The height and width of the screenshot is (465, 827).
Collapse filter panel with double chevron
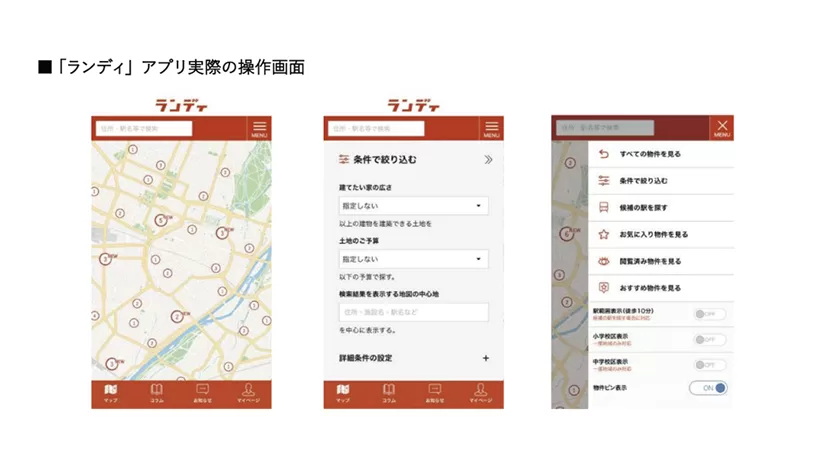488,159
